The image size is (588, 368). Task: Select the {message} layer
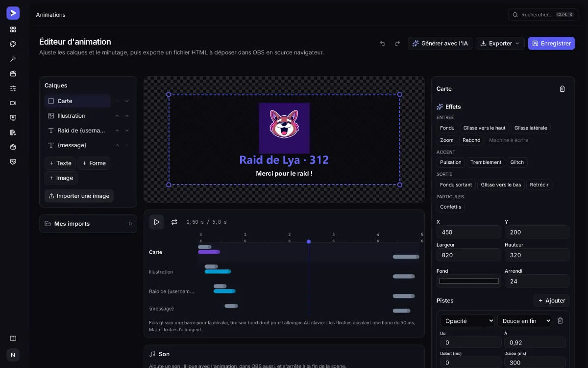pos(77,145)
